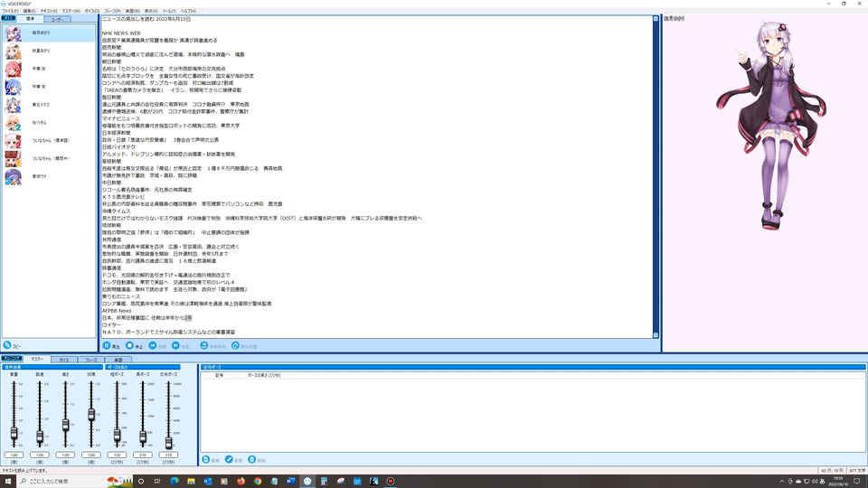Select the 東北イタコ voice preset avatar
The image size is (868, 488).
(x=13, y=105)
